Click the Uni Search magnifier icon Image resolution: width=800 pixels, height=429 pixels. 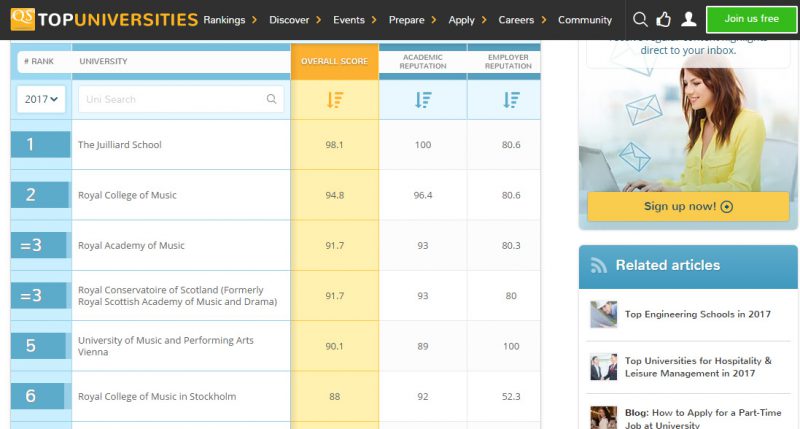pyautogui.click(x=271, y=99)
